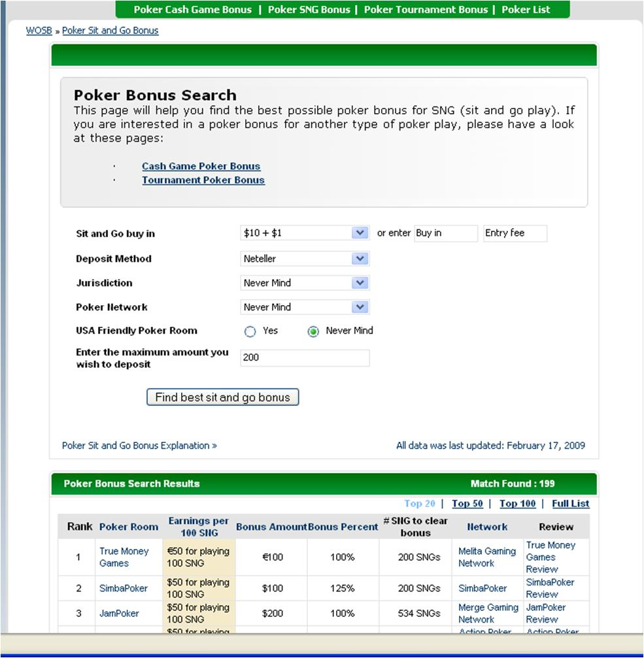Show the Full List of results
This screenshot has height=658, width=644.
click(571, 504)
